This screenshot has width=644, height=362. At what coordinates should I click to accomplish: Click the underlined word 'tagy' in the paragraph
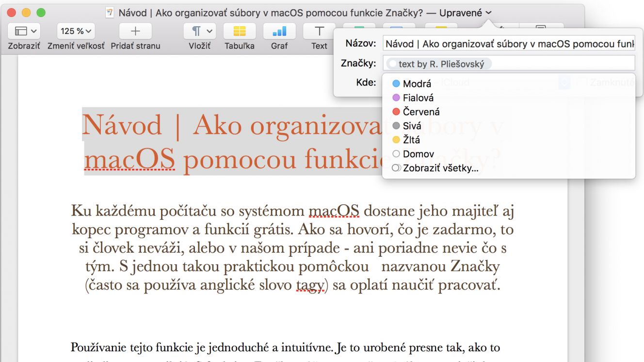tap(310, 285)
